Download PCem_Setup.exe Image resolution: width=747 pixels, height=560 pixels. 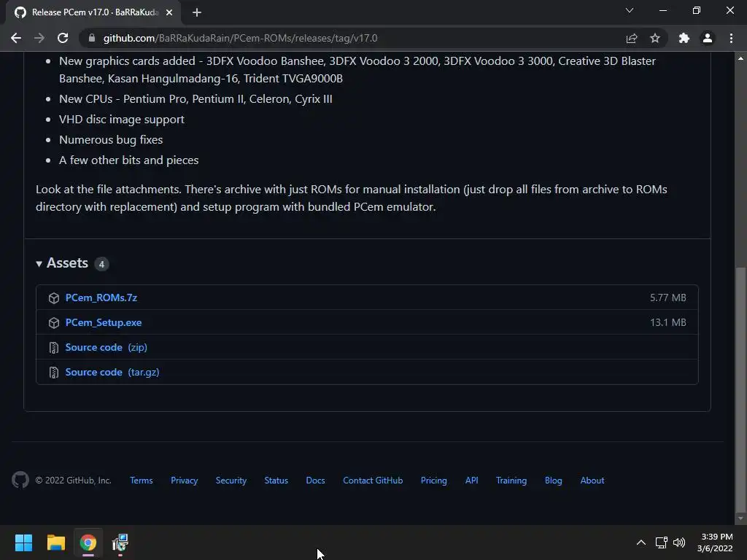pyautogui.click(x=104, y=322)
